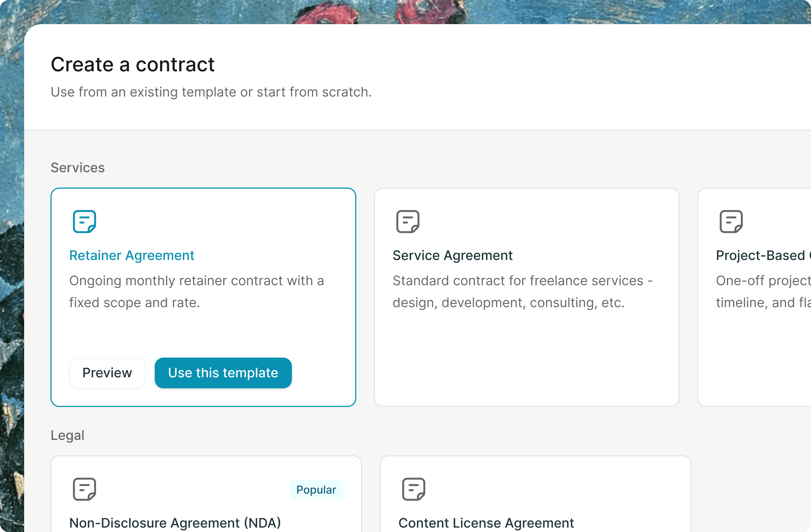Open the Preview of Retainer Agreement
This screenshot has height=532, width=811.
point(107,373)
